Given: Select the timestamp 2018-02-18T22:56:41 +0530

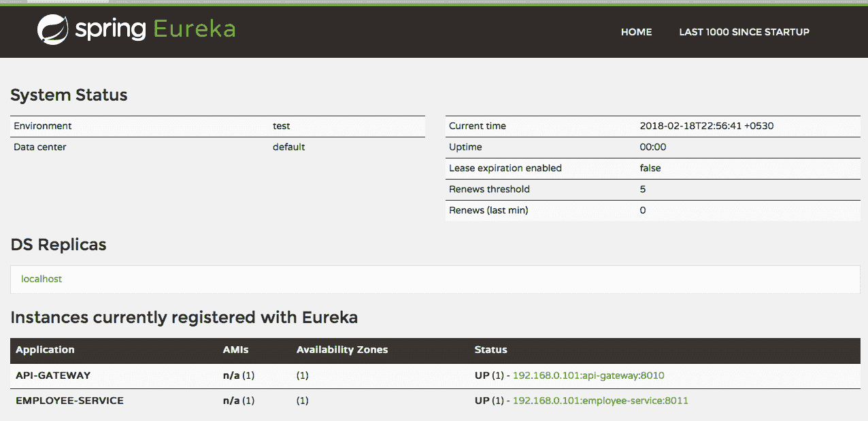Looking at the screenshot, I should pos(707,126).
